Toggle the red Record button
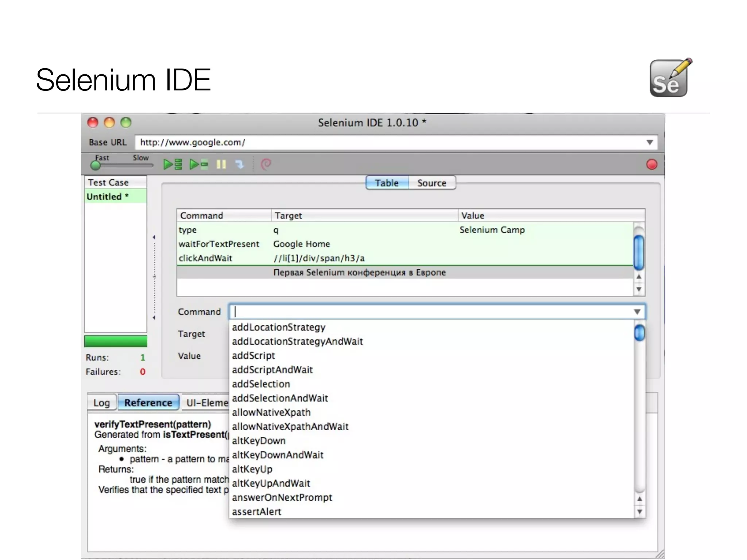Screen dimensions: 747x560 [651, 164]
